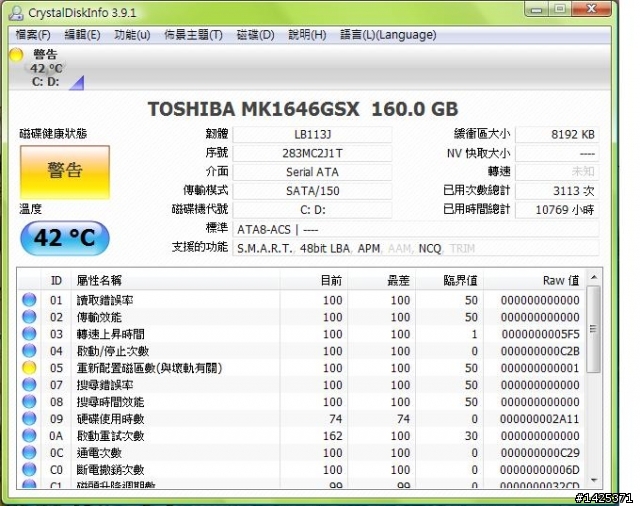Image resolution: width=640 pixels, height=506 pixels.
Task: Click the 目前 column header
Action: click(x=313, y=280)
